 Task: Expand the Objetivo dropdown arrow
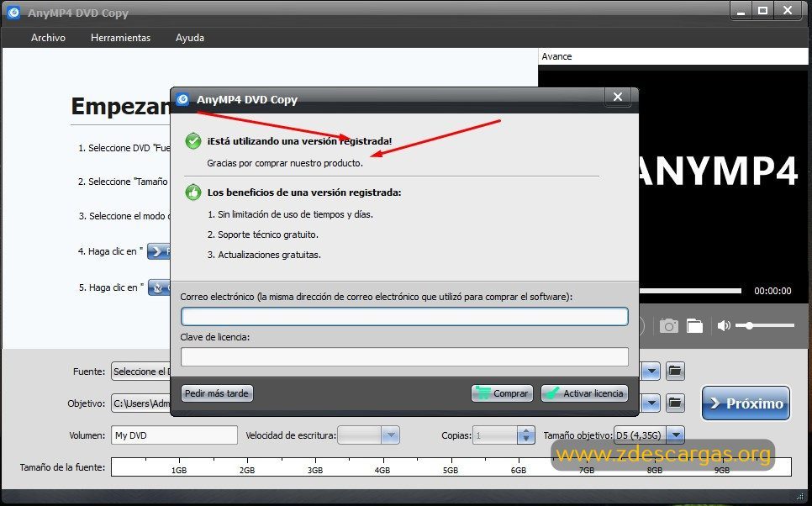(651, 403)
